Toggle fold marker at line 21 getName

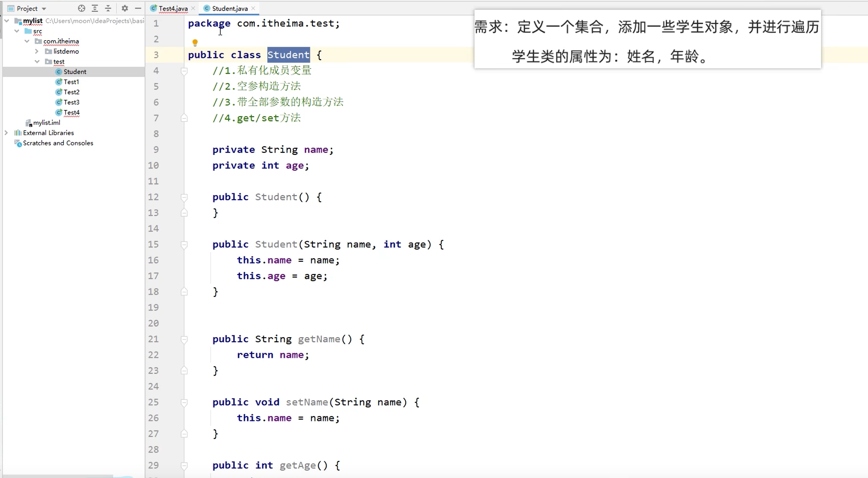click(x=184, y=339)
